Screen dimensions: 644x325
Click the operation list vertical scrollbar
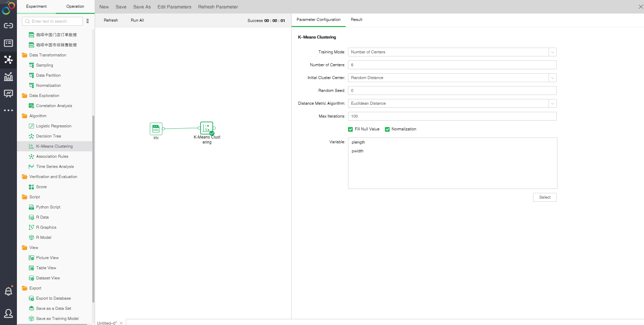[x=93, y=209]
